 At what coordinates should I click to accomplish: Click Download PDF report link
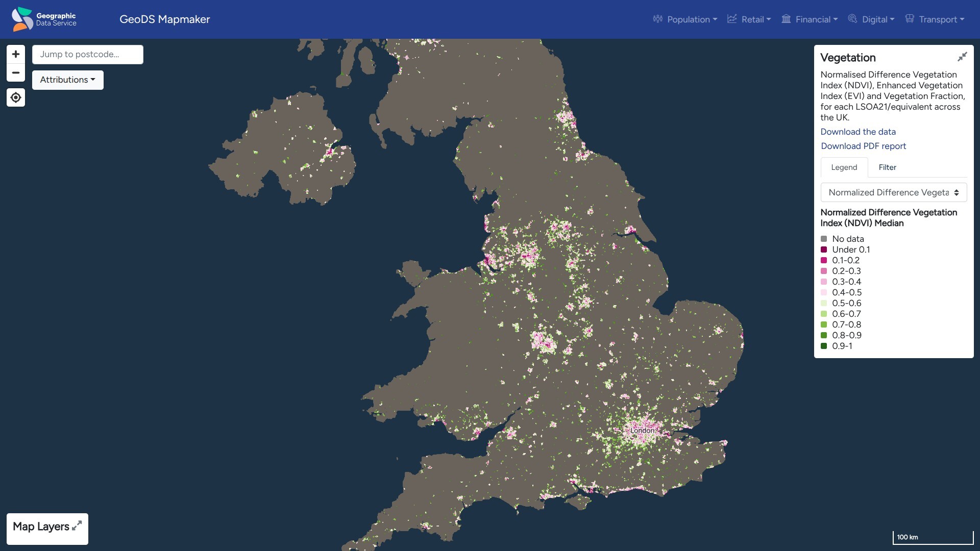click(x=863, y=146)
